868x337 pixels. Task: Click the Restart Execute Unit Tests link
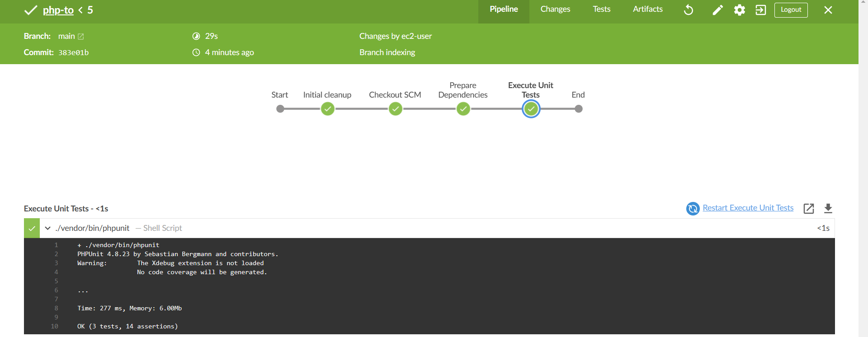coord(748,208)
